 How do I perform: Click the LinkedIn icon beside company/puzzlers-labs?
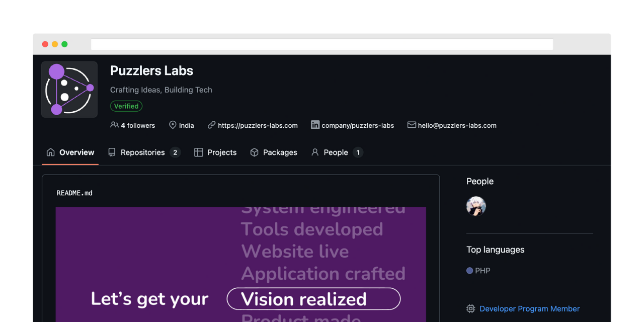click(314, 125)
